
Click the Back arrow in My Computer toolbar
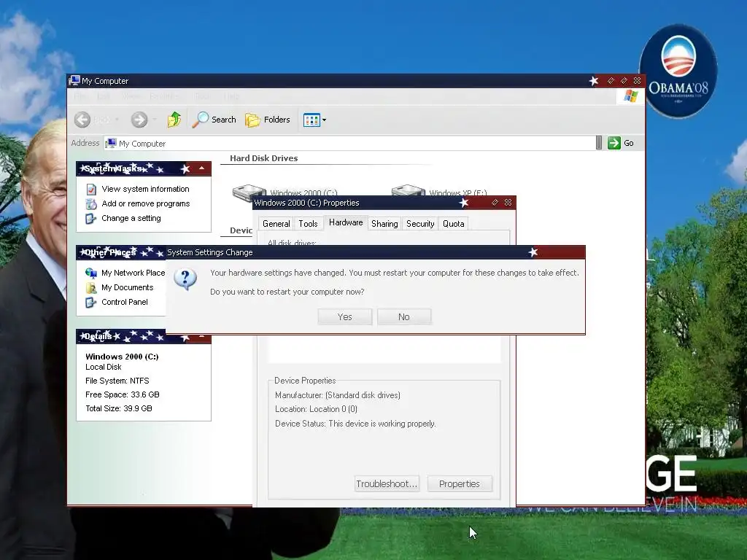point(82,120)
